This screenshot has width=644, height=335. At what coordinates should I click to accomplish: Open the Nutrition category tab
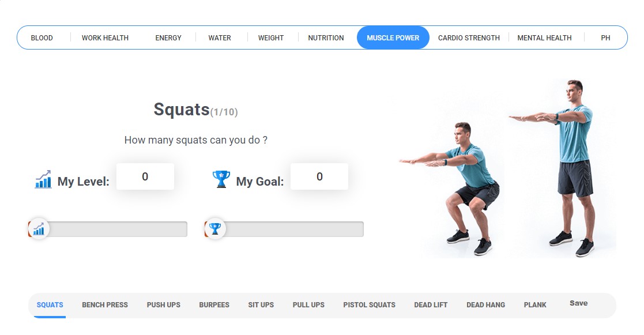(x=326, y=38)
